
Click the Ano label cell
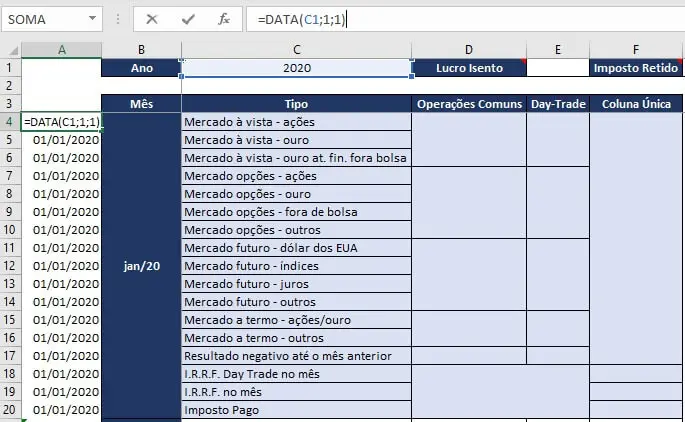click(x=141, y=68)
